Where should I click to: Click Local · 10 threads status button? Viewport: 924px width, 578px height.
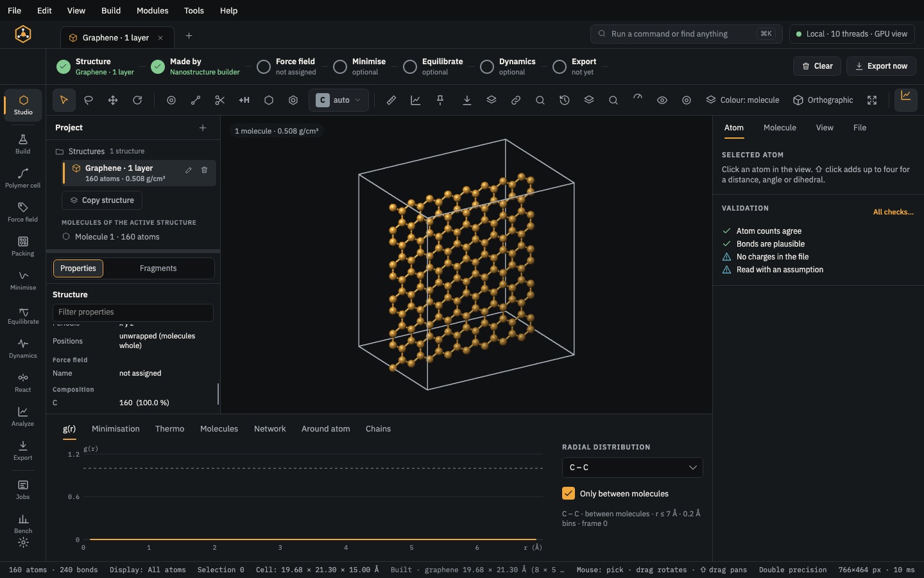pos(852,34)
